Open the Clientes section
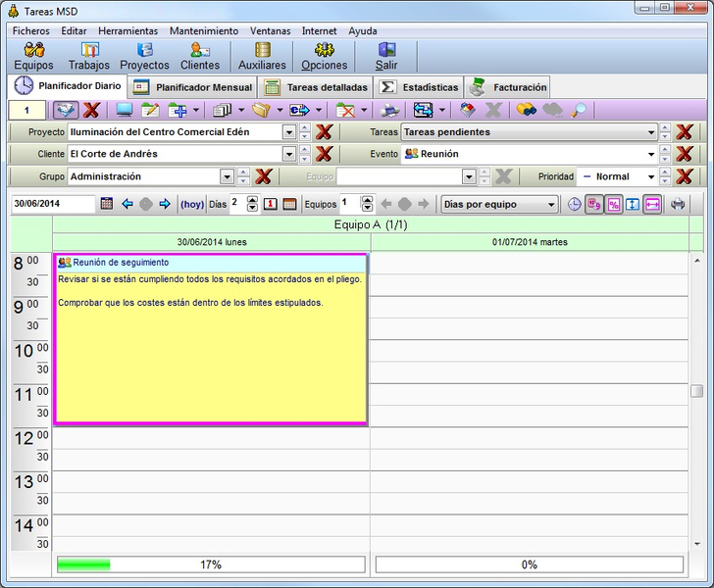The width and height of the screenshot is (714, 588). 200,57
